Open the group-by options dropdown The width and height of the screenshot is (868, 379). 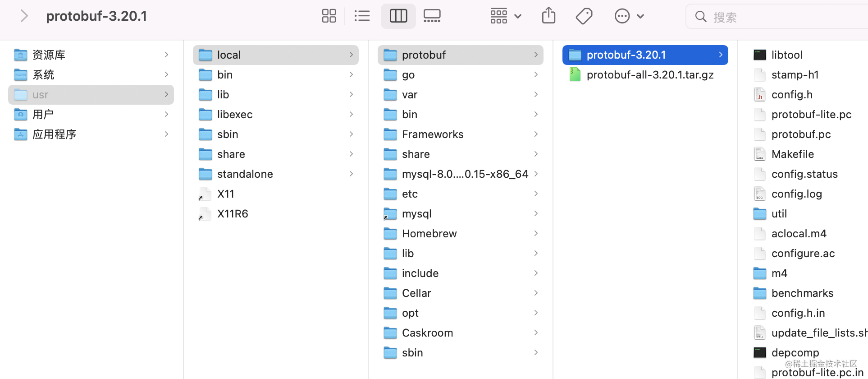506,16
